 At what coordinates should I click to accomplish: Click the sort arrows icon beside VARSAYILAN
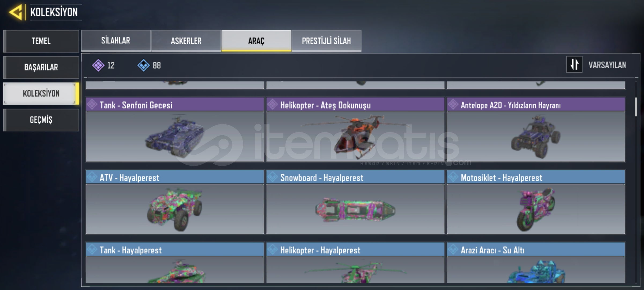[x=574, y=64]
